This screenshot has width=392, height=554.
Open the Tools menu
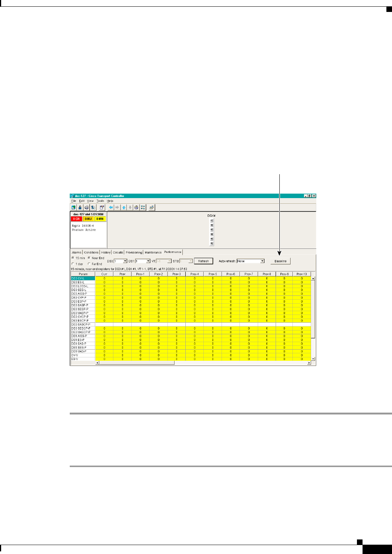[100, 201]
